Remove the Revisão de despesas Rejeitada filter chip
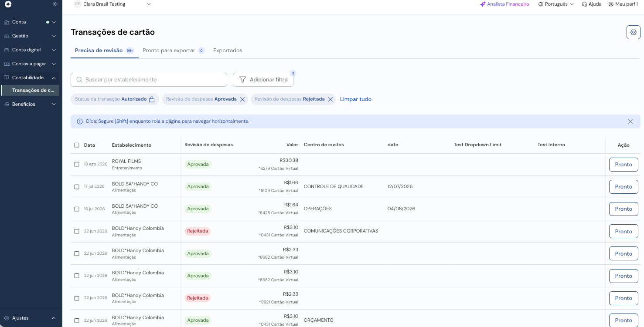 click(x=331, y=99)
